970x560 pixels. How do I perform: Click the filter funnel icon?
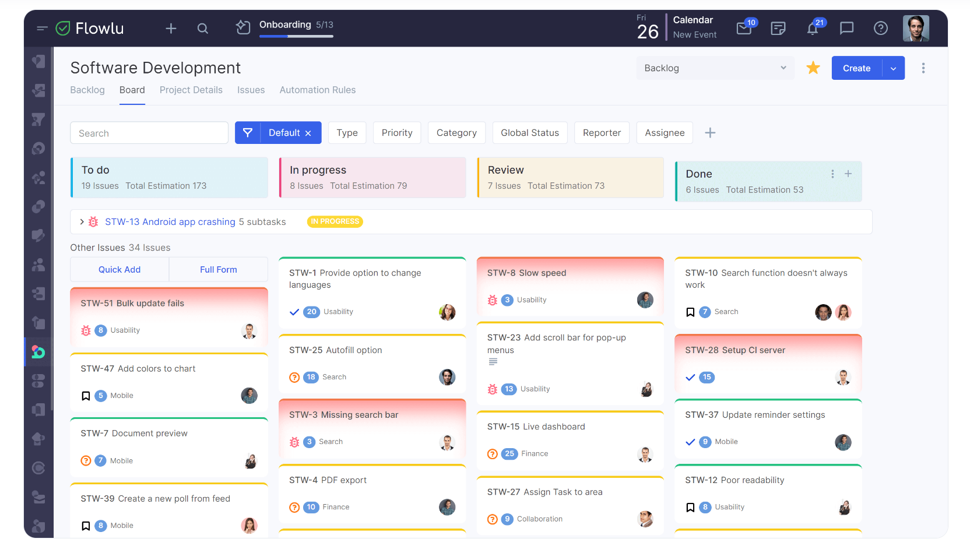[x=248, y=133]
